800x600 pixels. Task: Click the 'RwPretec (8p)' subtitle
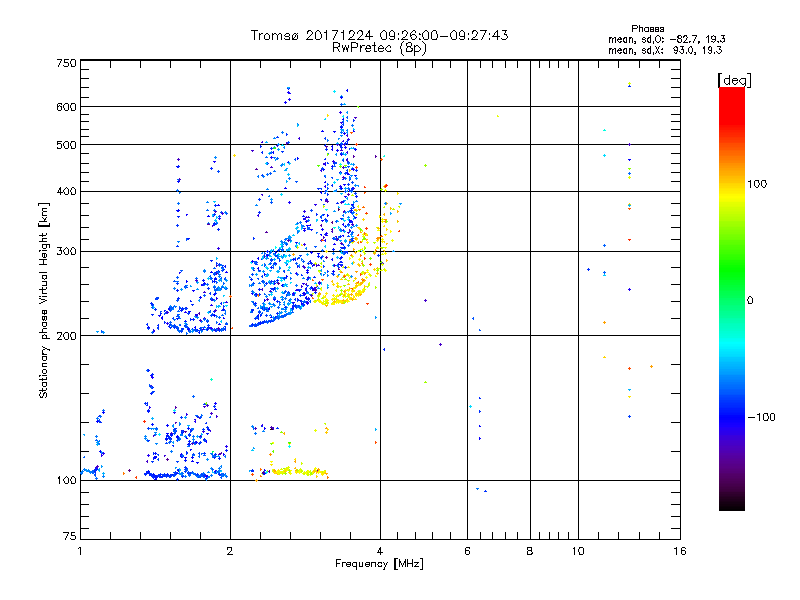[379, 48]
